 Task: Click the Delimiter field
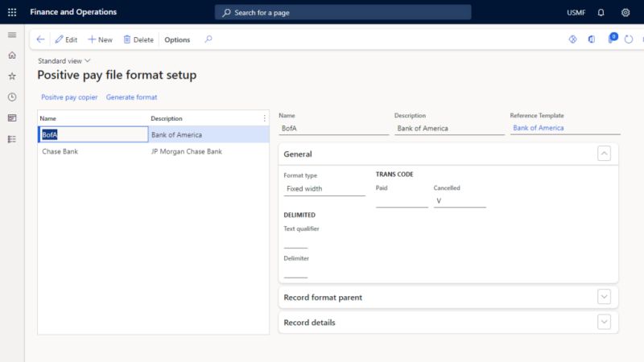pos(295,271)
